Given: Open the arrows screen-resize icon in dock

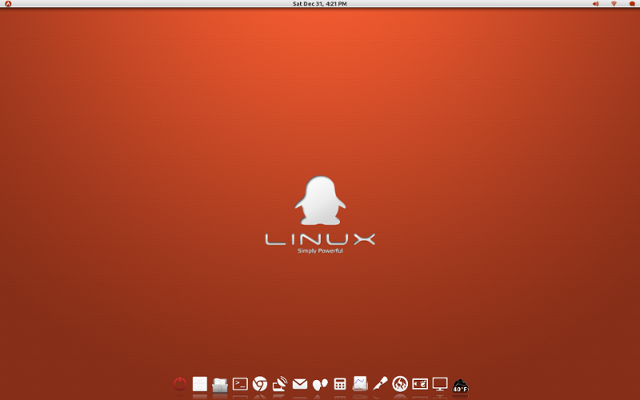Looking at the screenshot, I should [x=420, y=384].
